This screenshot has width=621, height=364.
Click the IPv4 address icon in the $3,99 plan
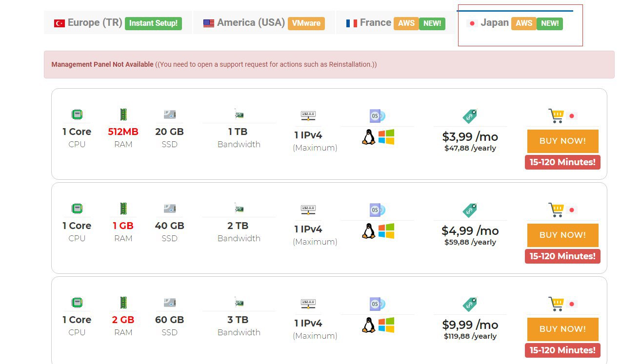coord(308,115)
